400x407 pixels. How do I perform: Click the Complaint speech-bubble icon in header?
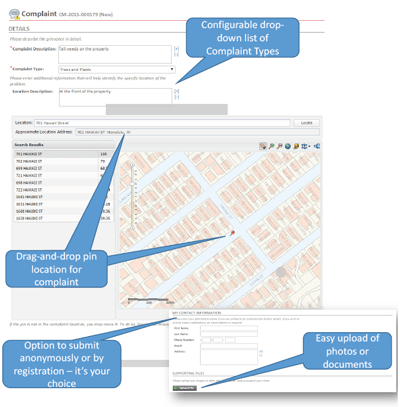coord(15,14)
